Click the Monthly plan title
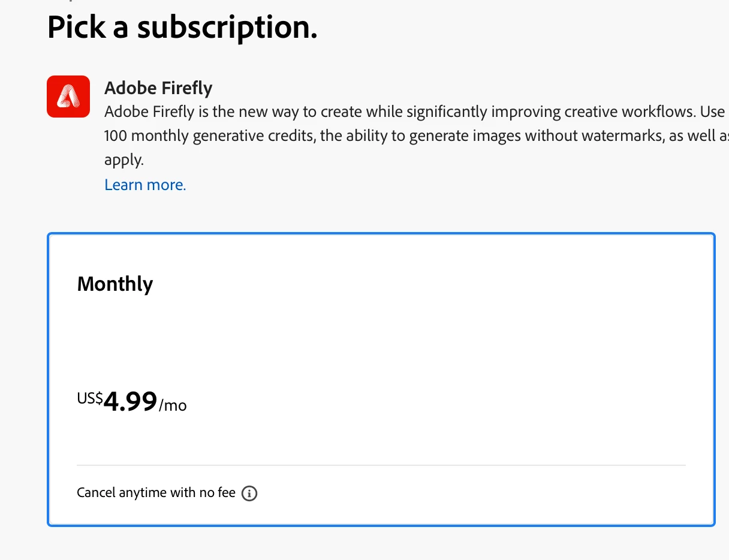 pyautogui.click(x=115, y=284)
